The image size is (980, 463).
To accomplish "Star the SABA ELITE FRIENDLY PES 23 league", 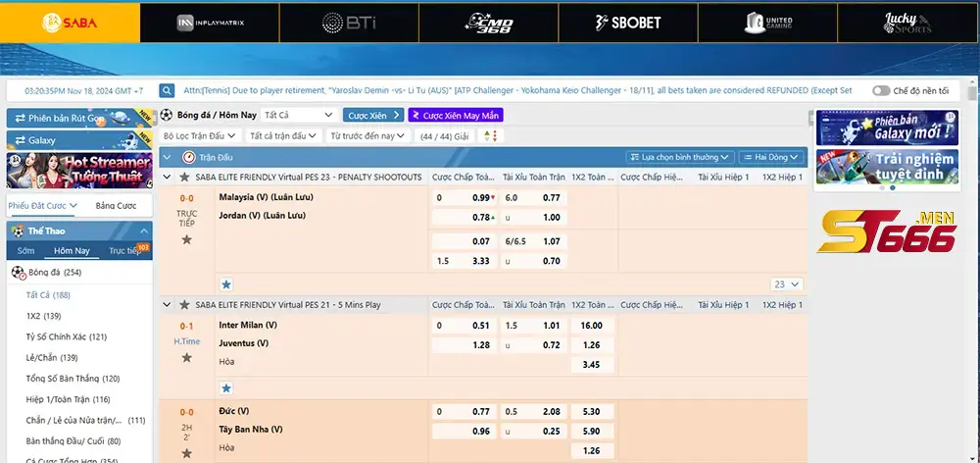I will click(x=184, y=178).
